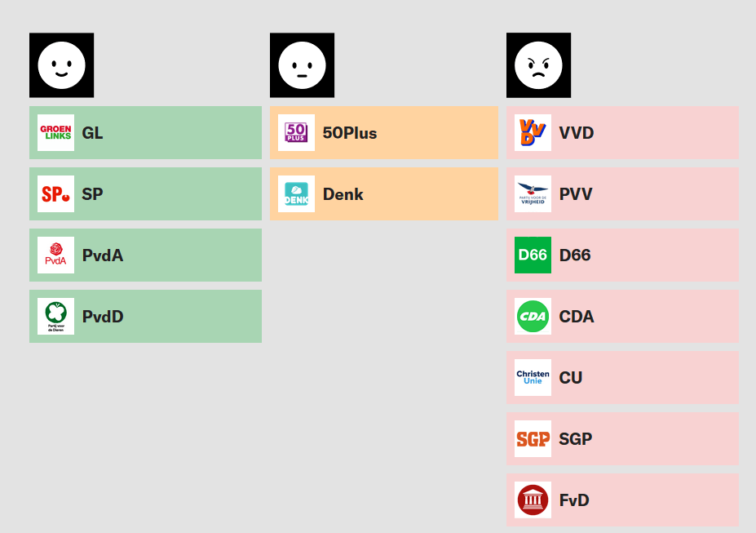Click the GroenLinks party logo

click(x=55, y=133)
